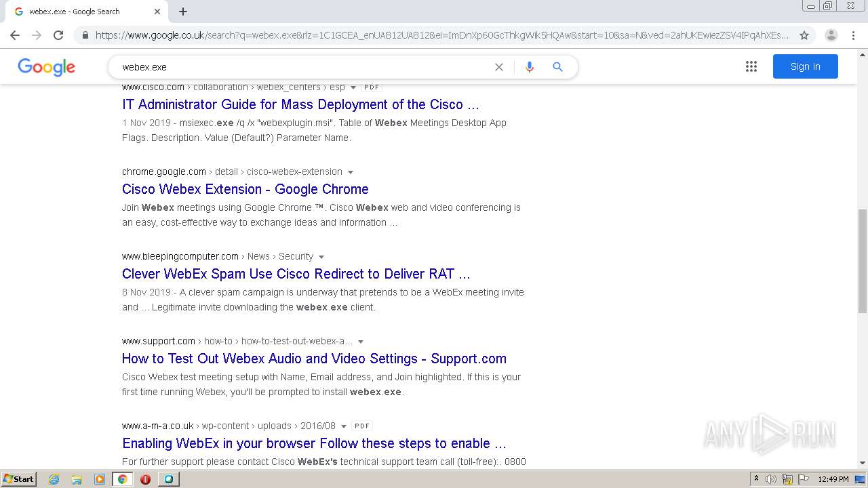Click the www.support.com breadcrumb text

click(x=159, y=341)
